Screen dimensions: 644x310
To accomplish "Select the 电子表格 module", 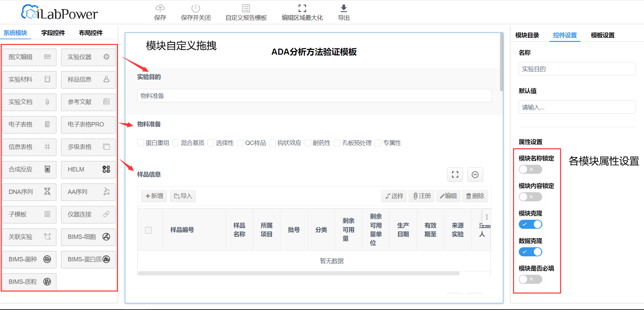I will click(x=30, y=124).
